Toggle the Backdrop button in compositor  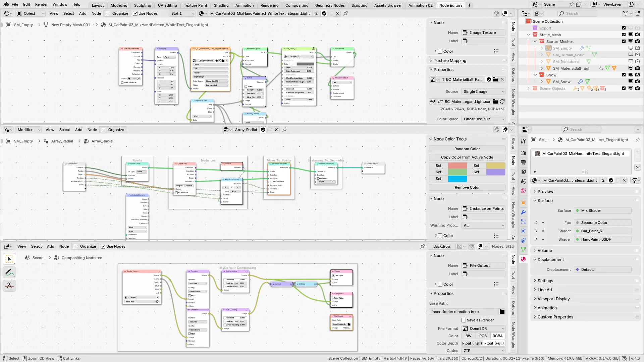[441, 246]
